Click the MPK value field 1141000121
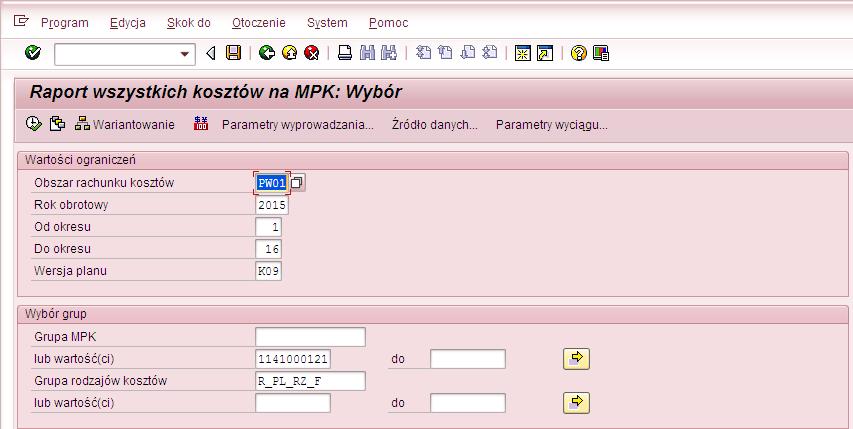 pos(293,359)
